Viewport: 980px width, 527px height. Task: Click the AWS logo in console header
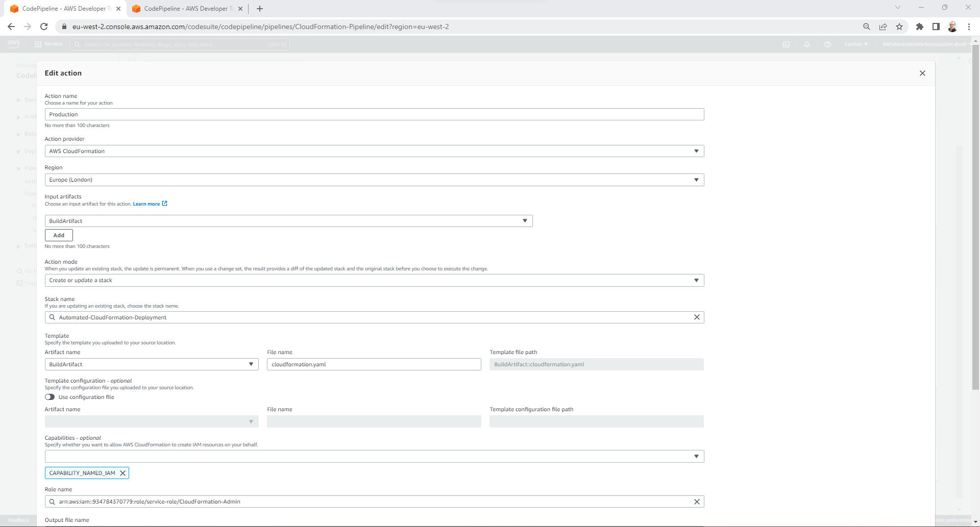point(14,44)
